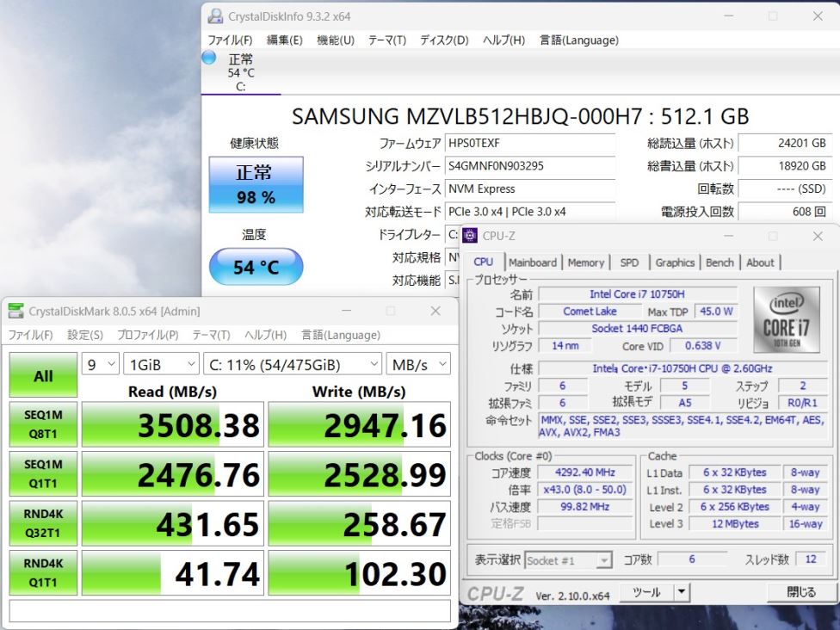This screenshot has height=630, width=840.
Task: Click the 閉じる button in CPU-Z
Action: coord(801,592)
